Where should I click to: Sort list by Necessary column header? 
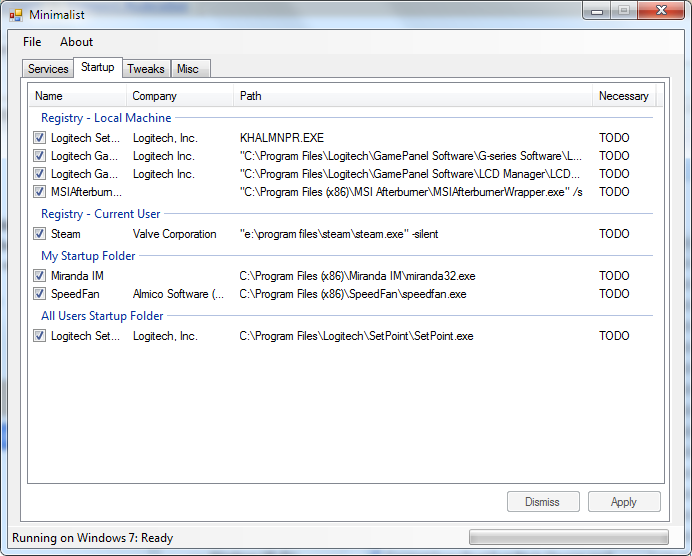point(624,96)
